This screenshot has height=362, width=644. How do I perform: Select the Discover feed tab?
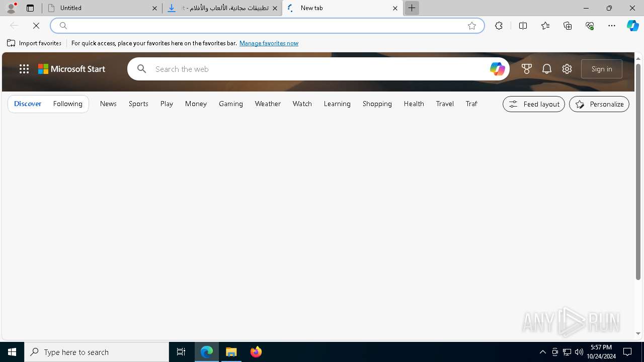(28, 104)
